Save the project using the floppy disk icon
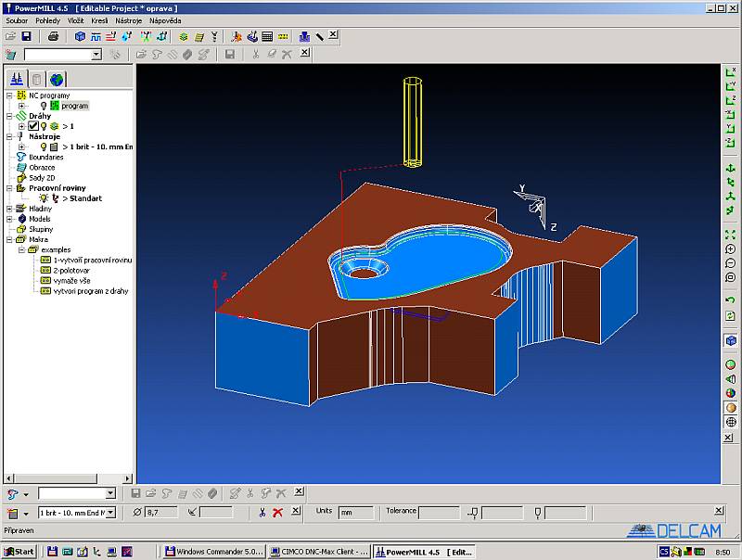 (27, 36)
